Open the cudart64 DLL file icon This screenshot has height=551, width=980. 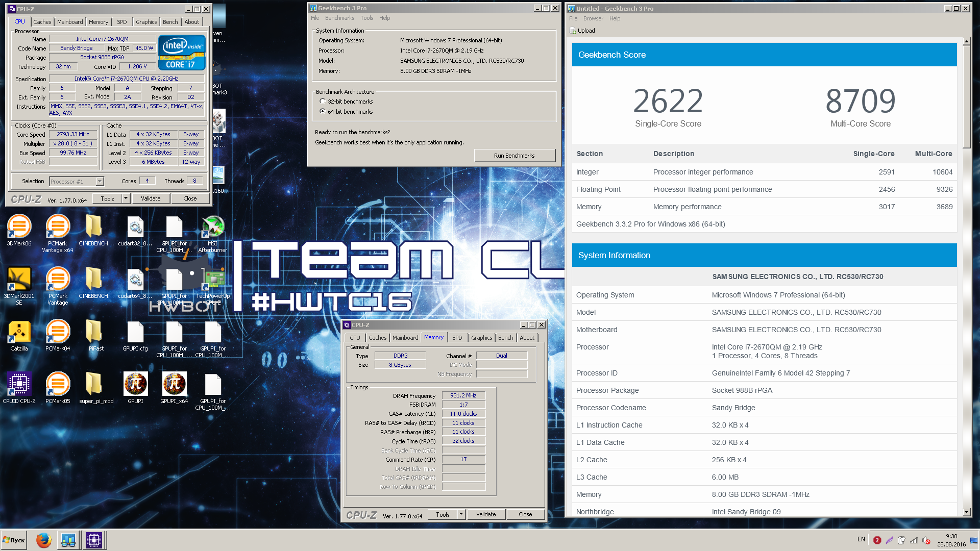135,283
